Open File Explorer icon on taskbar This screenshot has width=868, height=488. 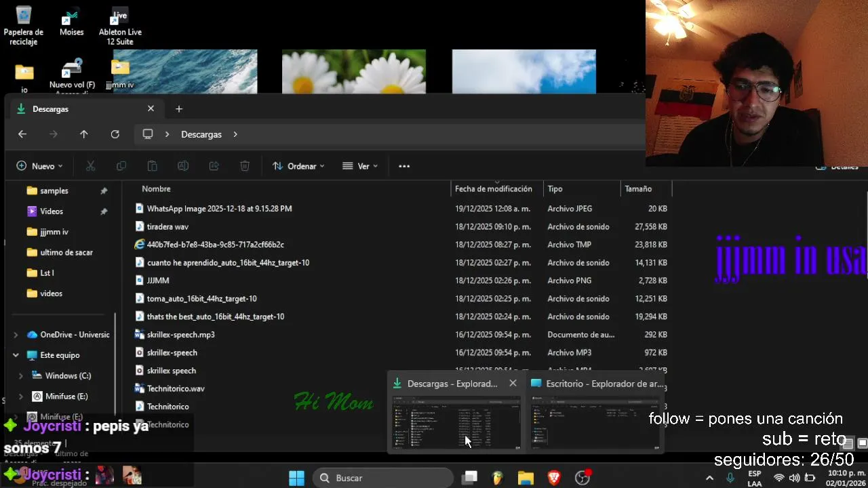[526, 478]
